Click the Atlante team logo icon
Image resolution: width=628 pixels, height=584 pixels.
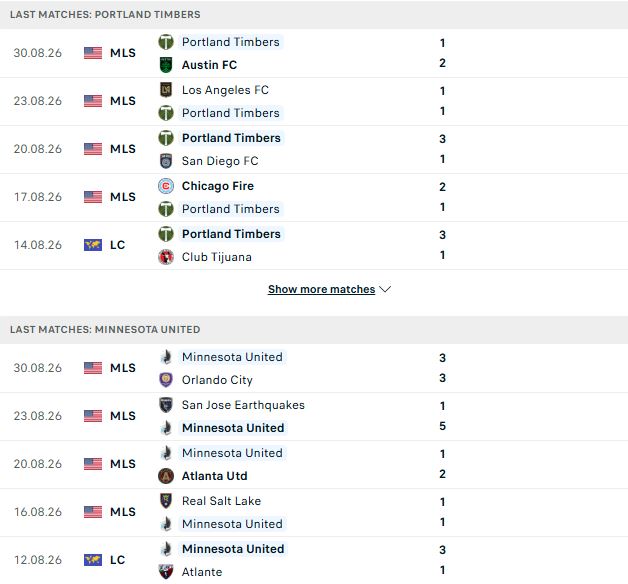click(166, 572)
